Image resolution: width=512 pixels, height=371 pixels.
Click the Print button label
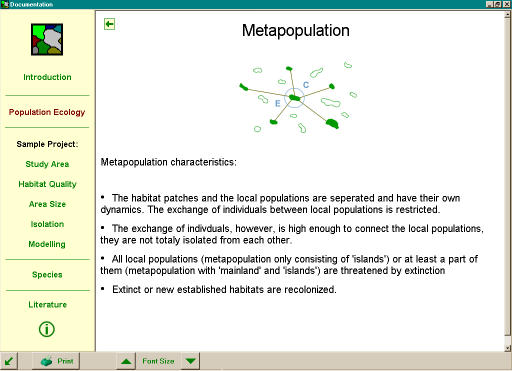coord(65,361)
